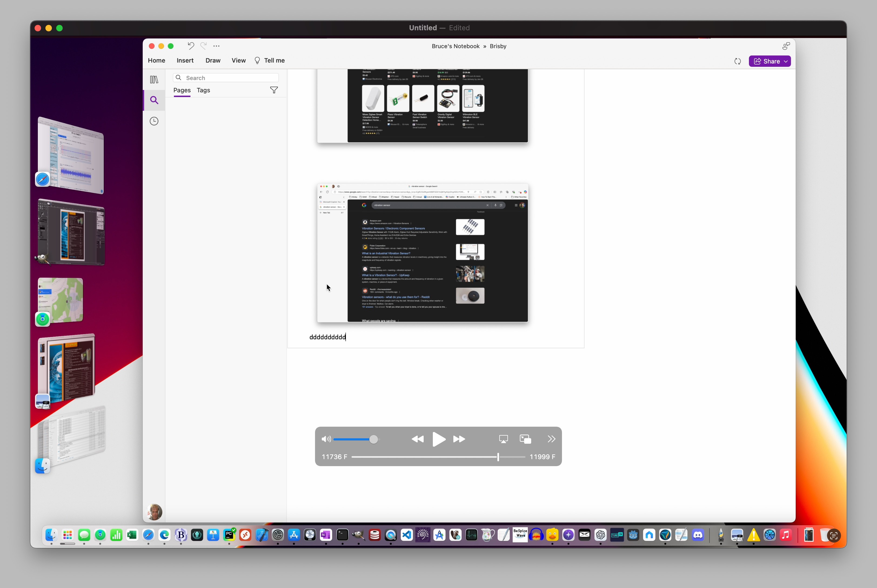Click the filter funnel icon

click(274, 90)
